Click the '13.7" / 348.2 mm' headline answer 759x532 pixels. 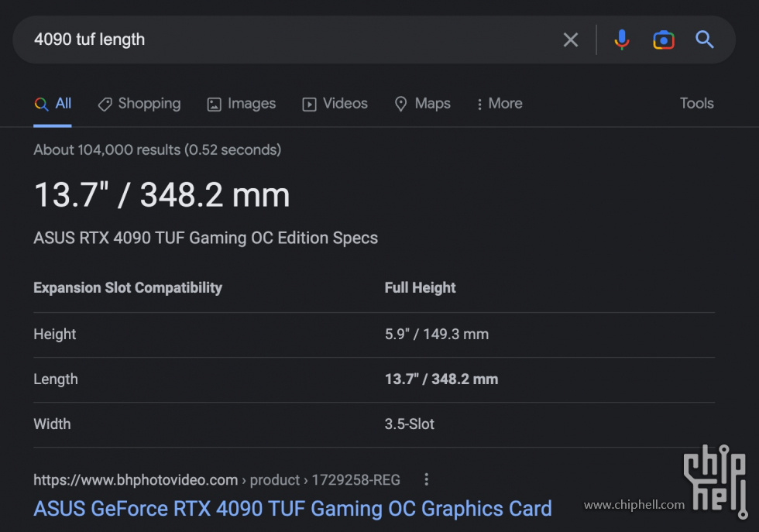[x=162, y=195]
